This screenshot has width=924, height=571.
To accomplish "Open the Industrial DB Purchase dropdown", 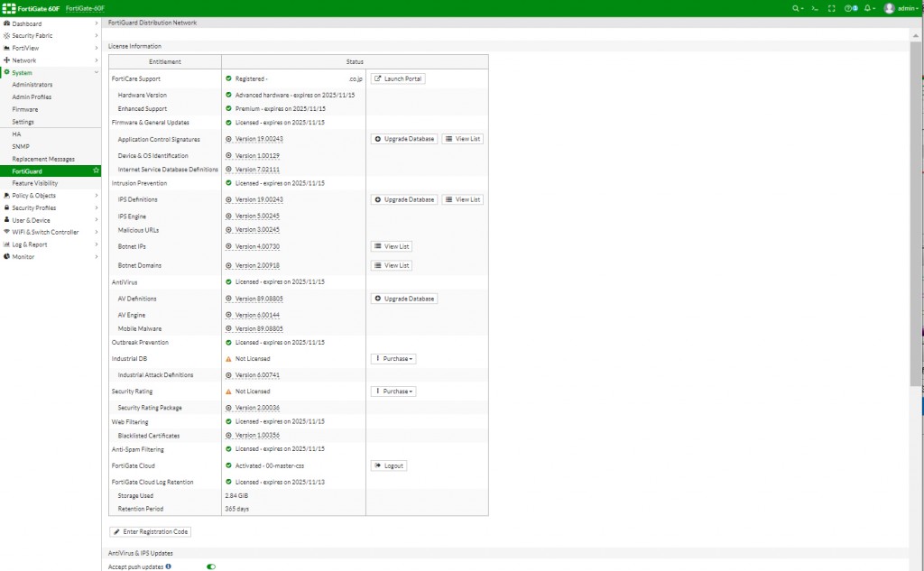I will (x=393, y=359).
